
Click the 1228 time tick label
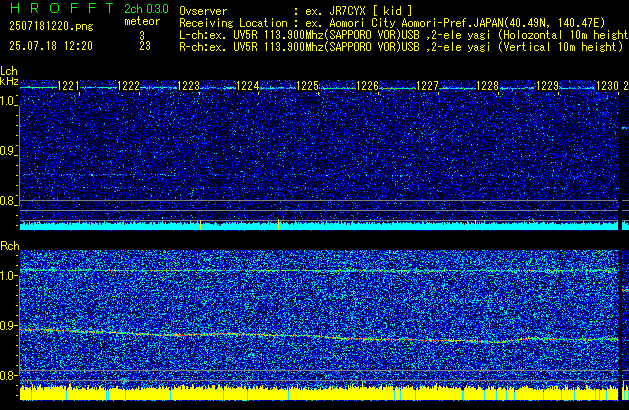point(487,86)
